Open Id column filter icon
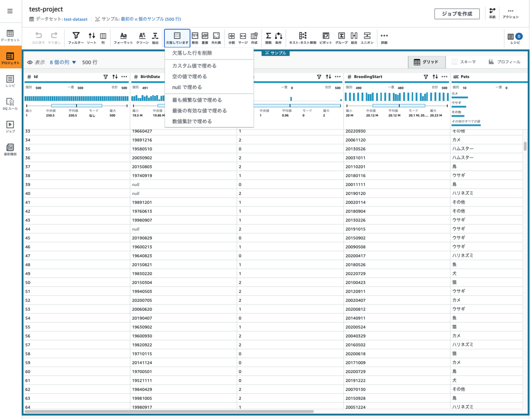This screenshot has width=532, height=419. tap(106, 77)
